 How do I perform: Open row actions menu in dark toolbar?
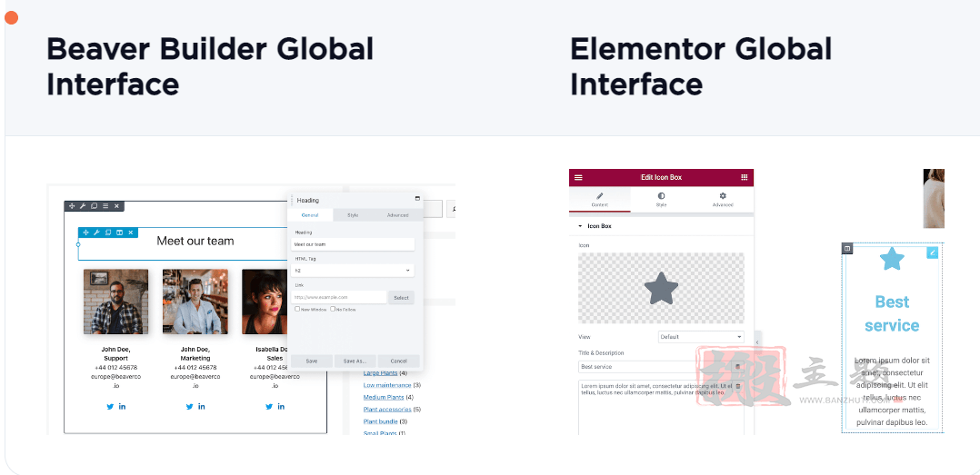point(105,206)
